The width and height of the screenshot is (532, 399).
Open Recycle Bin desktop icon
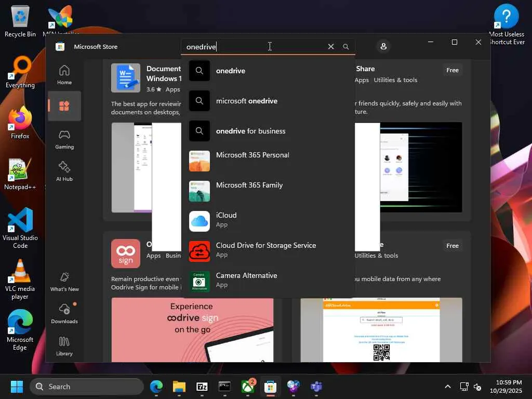pyautogui.click(x=20, y=21)
